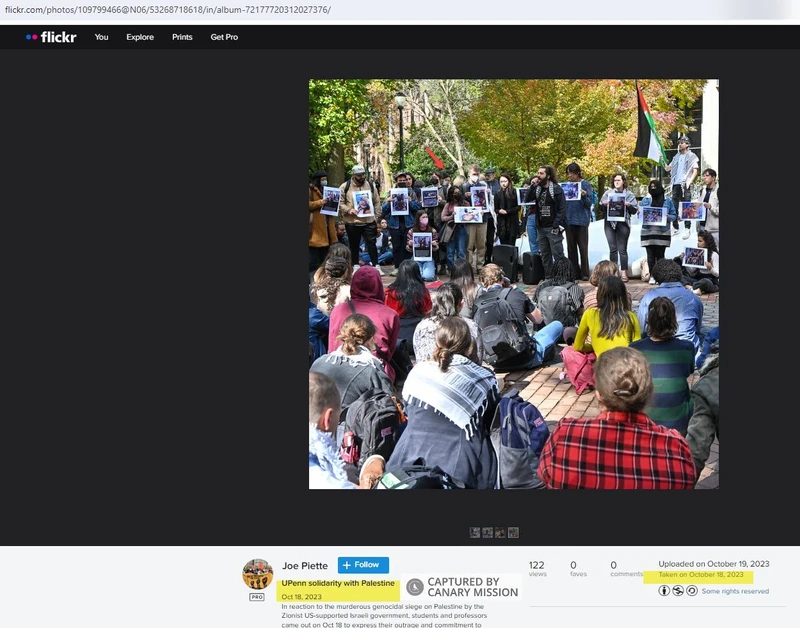Click Joe Piette's profile avatar
This screenshot has width=800, height=628.
point(257,574)
